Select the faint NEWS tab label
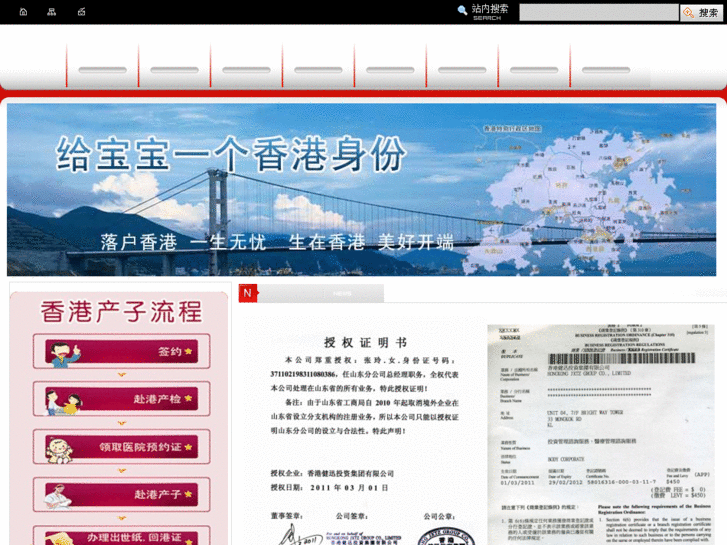This screenshot has width=727, height=545. [x=342, y=294]
